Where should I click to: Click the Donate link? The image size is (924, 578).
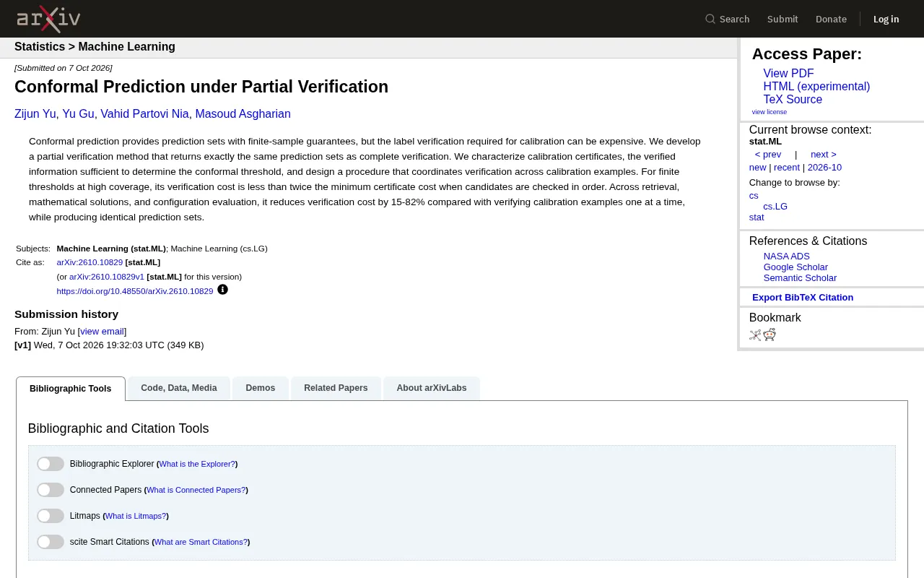(831, 19)
